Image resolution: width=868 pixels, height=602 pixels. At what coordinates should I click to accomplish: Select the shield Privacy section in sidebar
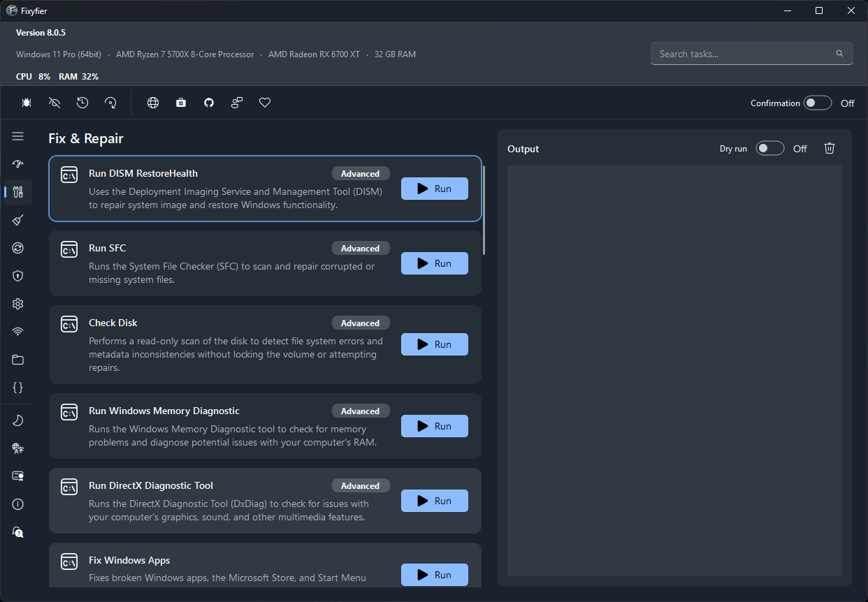pos(18,276)
